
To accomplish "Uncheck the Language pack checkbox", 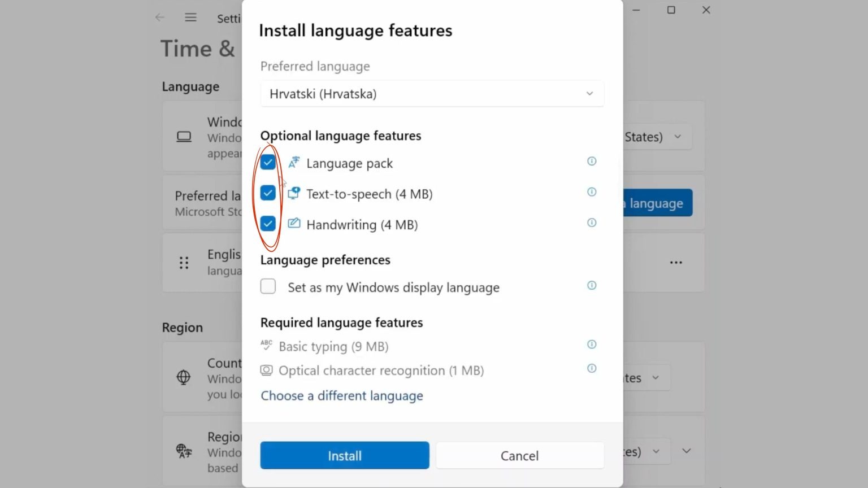I will tap(268, 163).
